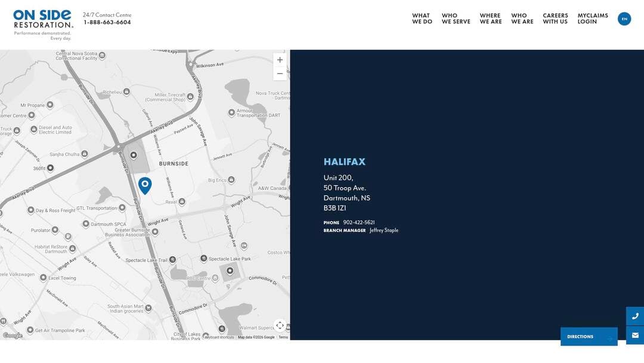The height and width of the screenshot is (363, 644).
Task: Zoom out on the map with the minus icon
Action: pyautogui.click(x=280, y=73)
